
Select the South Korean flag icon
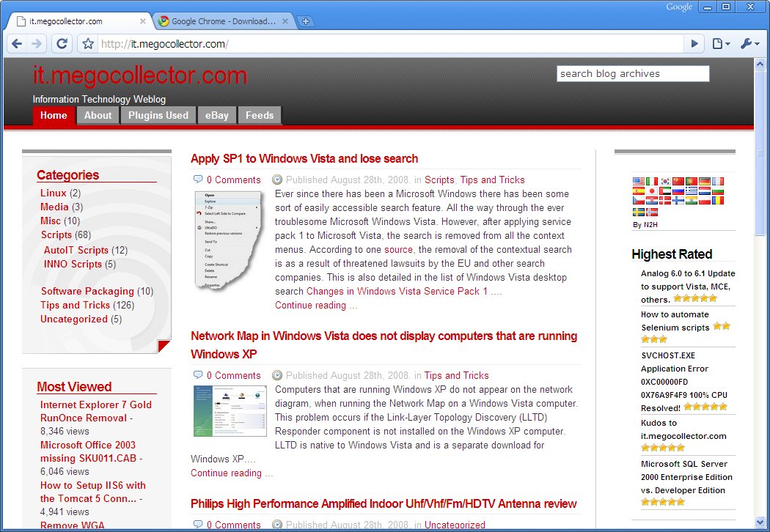point(665,181)
